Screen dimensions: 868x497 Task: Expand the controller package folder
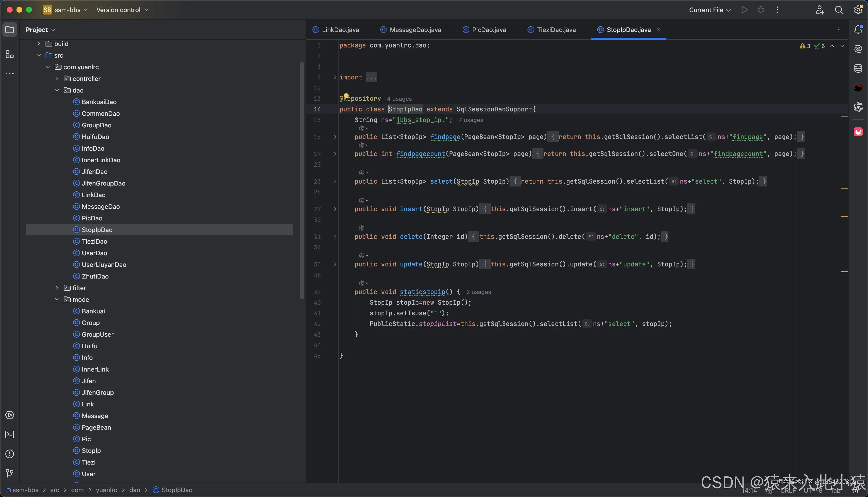[x=57, y=78]
